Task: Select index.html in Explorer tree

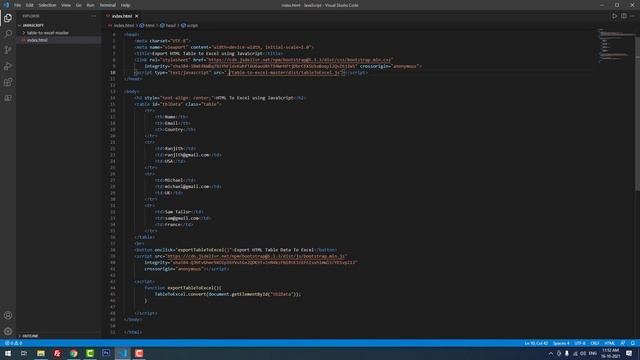Action: coord(37,40)
